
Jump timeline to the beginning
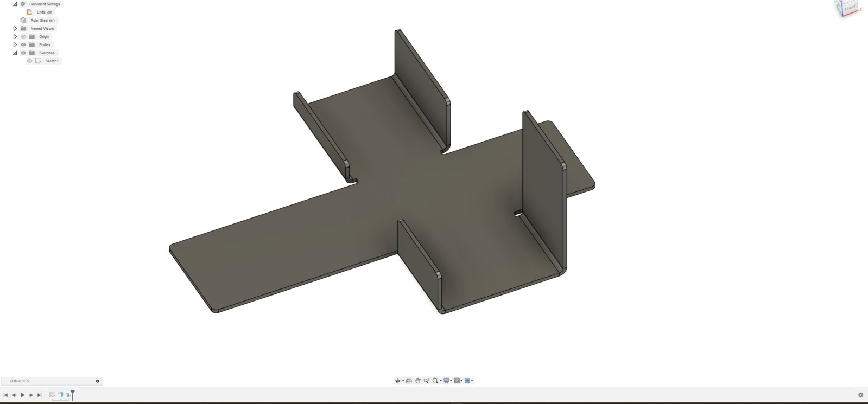click(5, 395)
